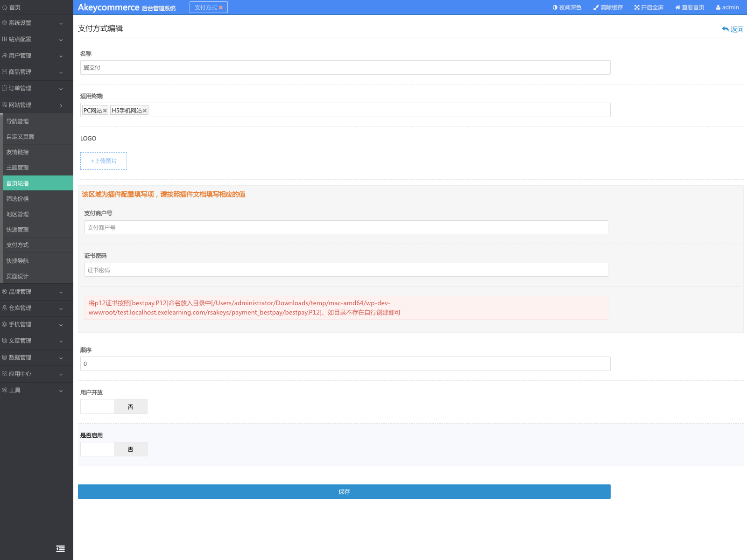Toggle the 用户开放 switch
This screenshot has height=560, width=747.
(x=114, y=406)
